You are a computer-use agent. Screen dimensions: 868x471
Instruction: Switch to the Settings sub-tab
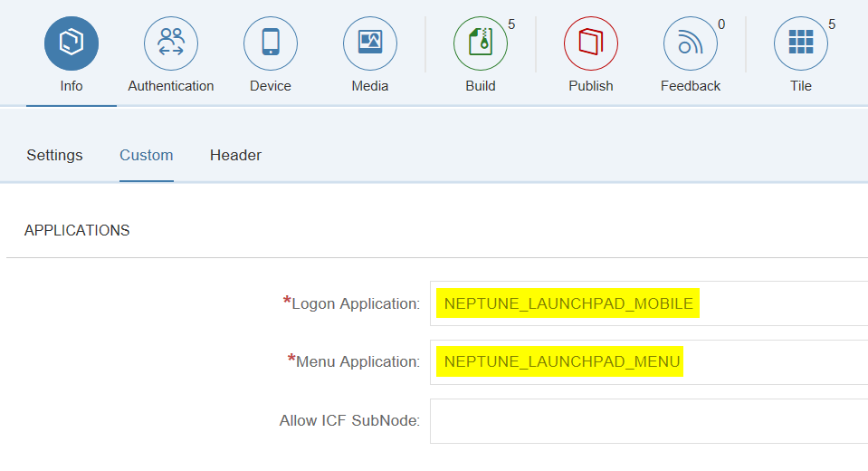coord(55,155)
